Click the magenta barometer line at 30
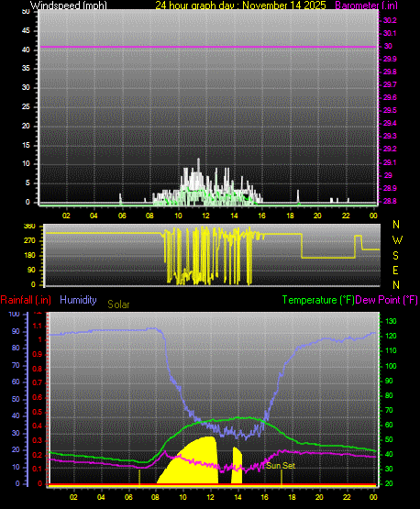Viewport: 420px width, 509px height. pos(208,47)
